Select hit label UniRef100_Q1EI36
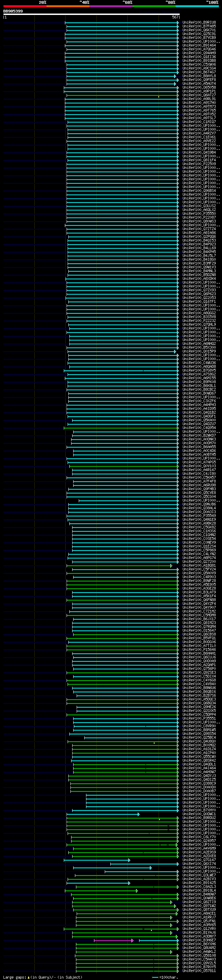This screenshot has height=980, width=222. pyautogui.click(x=199, y=57)
